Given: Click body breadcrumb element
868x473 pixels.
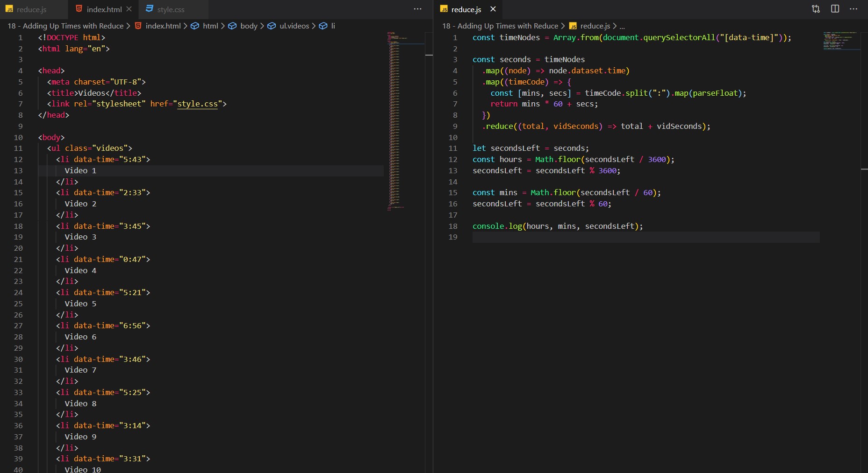Looking at the screenshot, I should click(x=249, y=26).
